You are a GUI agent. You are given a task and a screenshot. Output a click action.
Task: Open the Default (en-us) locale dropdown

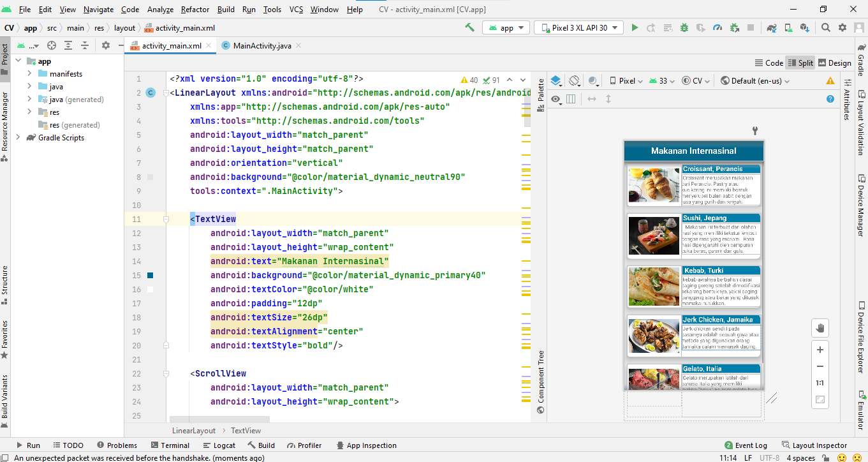pos(755,81)
